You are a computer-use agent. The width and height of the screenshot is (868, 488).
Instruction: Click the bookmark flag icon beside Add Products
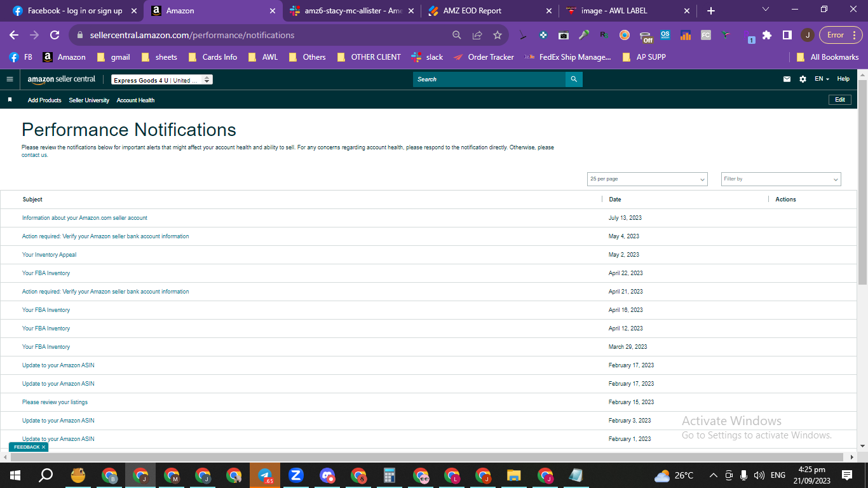(10, 100)
